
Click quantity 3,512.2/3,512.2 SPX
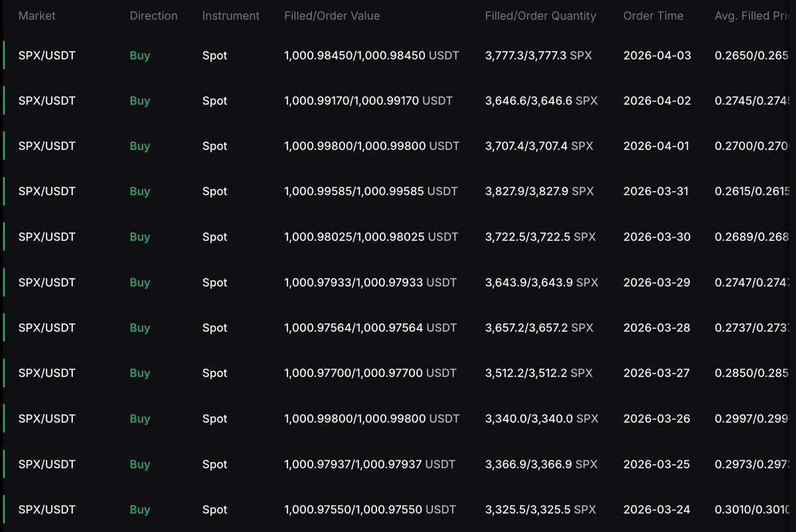point(538,373)
